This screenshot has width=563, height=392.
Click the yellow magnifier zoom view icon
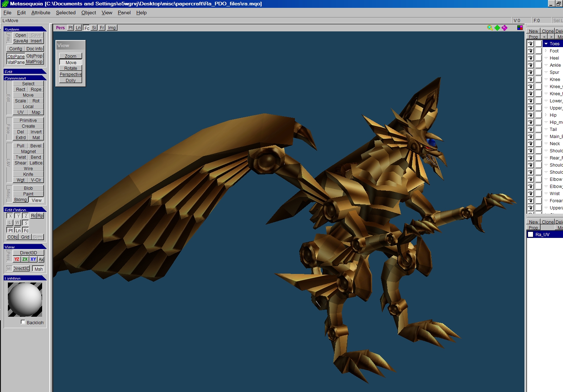490,27
